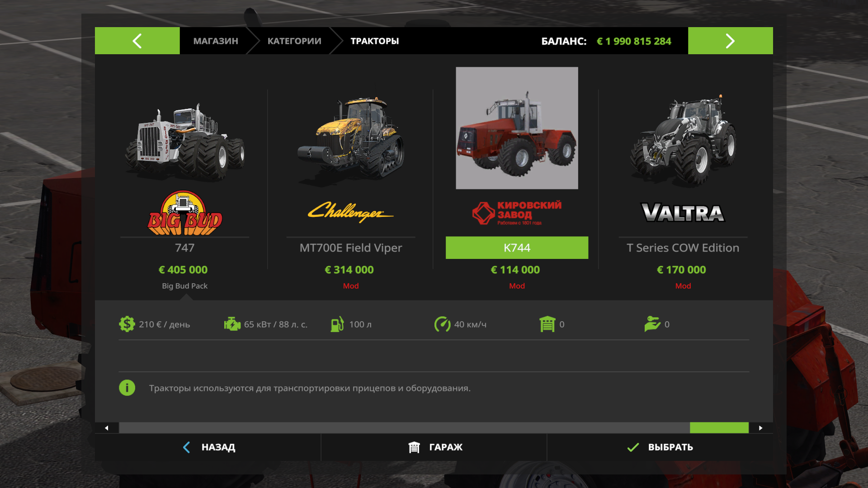Click the max speed gauge icon
Image resolution: width=868 pixels, height=488 pixels.
click(x=442, y=324)
